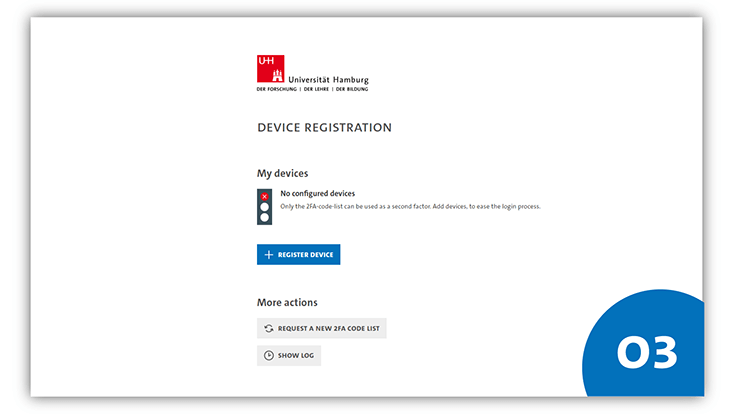Click the traffic light status icon
The height and width of the screenshot is (414, 733).
click(265, 206)
